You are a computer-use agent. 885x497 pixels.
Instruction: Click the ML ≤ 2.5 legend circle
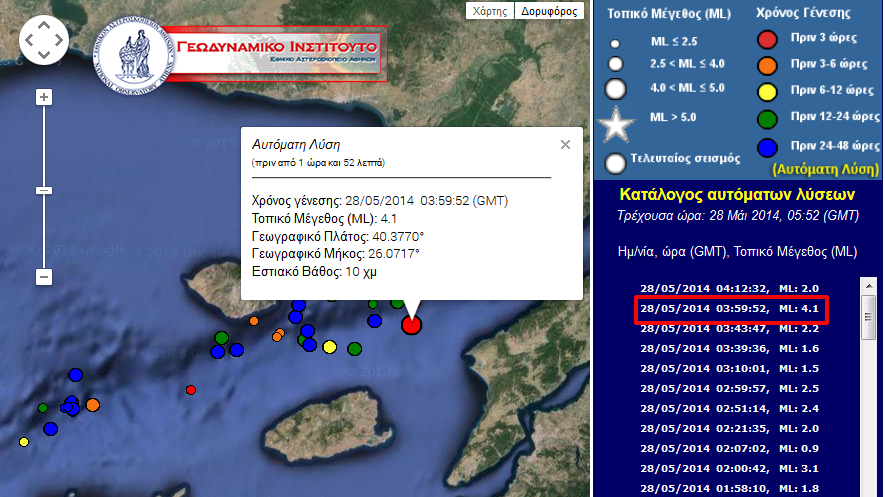(615, 43)
